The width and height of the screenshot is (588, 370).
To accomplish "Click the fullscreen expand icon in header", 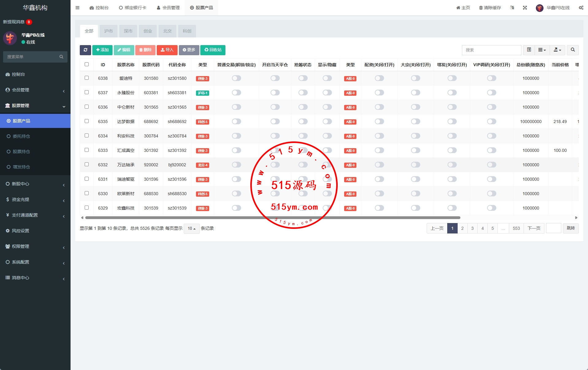I will [x=525, y=8].
